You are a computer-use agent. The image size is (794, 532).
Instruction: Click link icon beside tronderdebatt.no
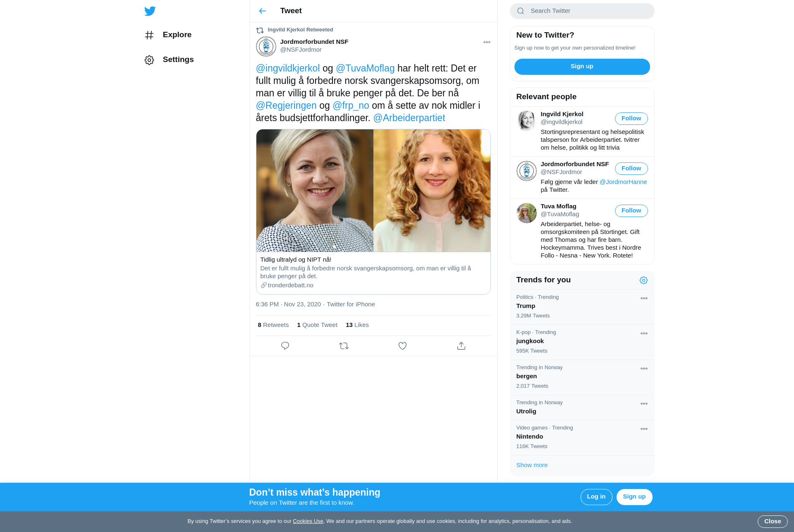tap(263, 285)
